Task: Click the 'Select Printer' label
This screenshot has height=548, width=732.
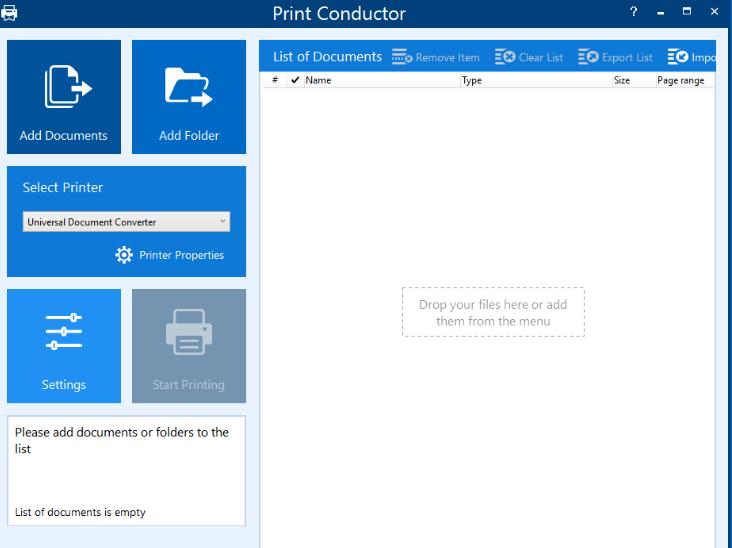Action: point(63,187)
